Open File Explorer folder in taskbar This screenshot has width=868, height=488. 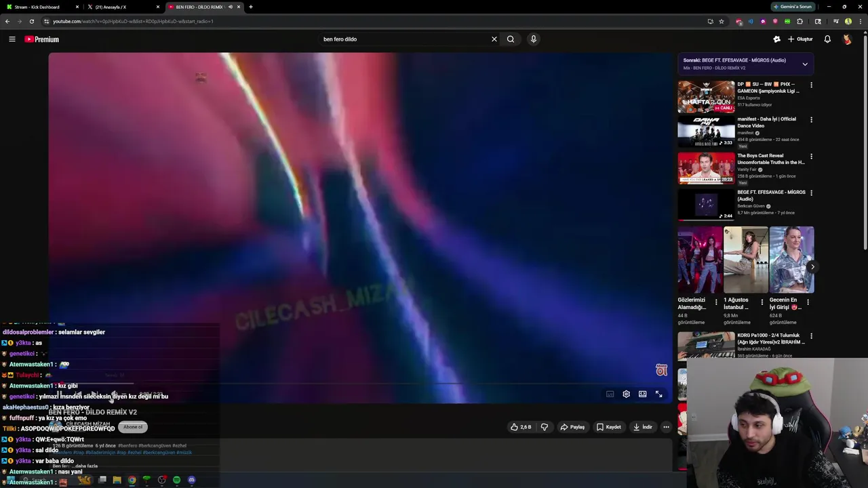(x=117, y=480)
